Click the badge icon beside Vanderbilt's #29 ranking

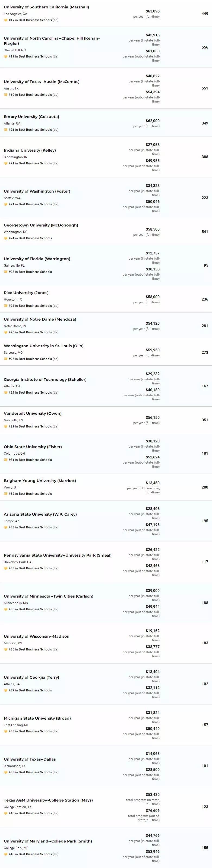click(5, 427)
